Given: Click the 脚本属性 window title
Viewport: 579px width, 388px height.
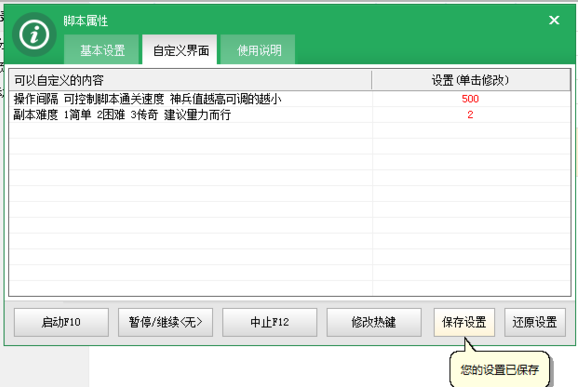Looking at the screenshot, I should tap(86, 21).
